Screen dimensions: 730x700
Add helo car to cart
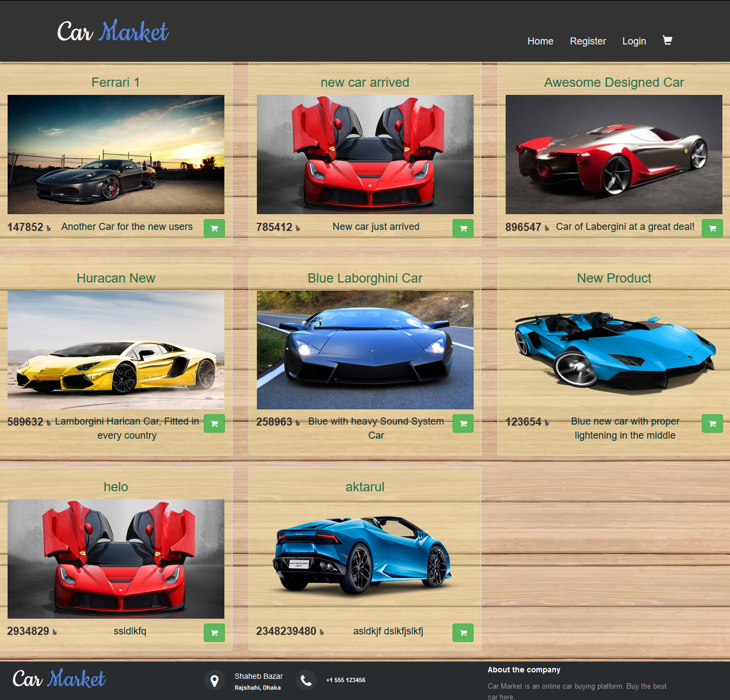pos(214,633)
